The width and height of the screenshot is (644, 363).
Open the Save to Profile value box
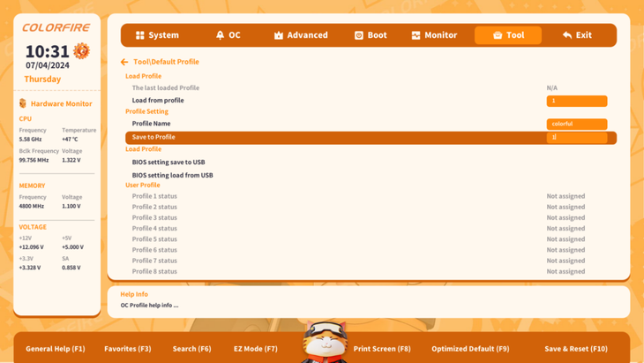(576, 138)
